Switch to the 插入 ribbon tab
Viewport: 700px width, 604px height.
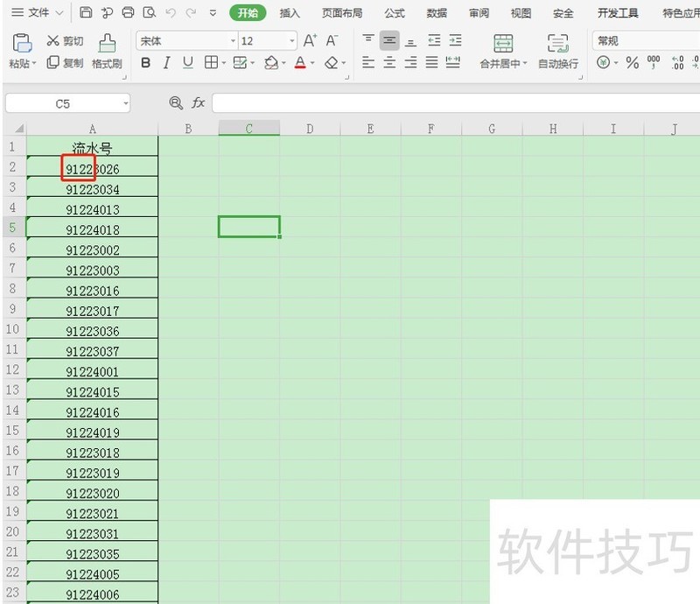click(290, 12)
